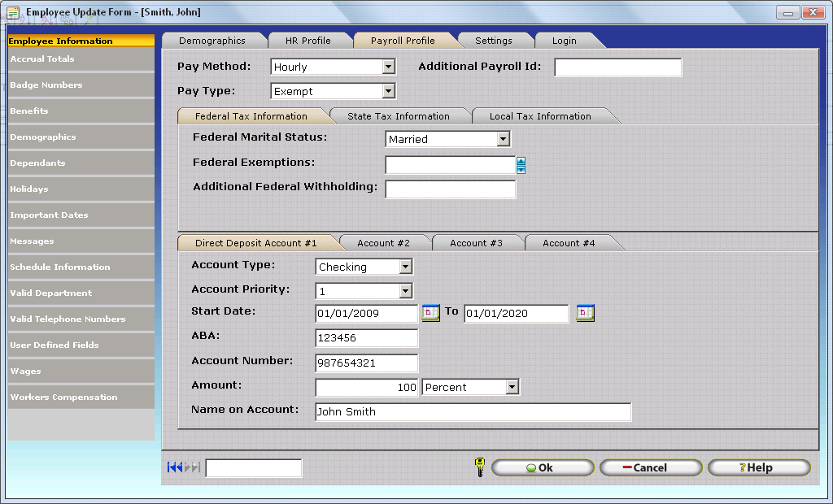Click the Additional Payroll Id field

click(617, 67)
